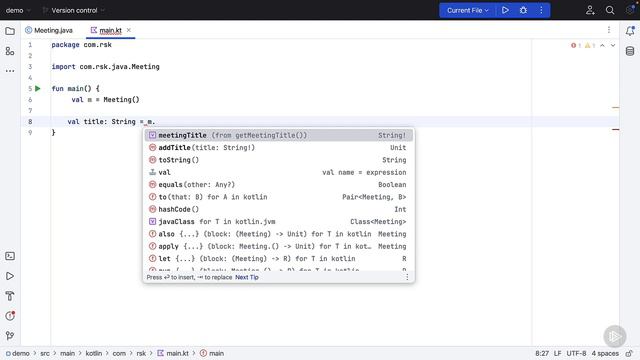640x360 pixels.
Task: Toggle read-only lock in status bar
Action: 629,353
